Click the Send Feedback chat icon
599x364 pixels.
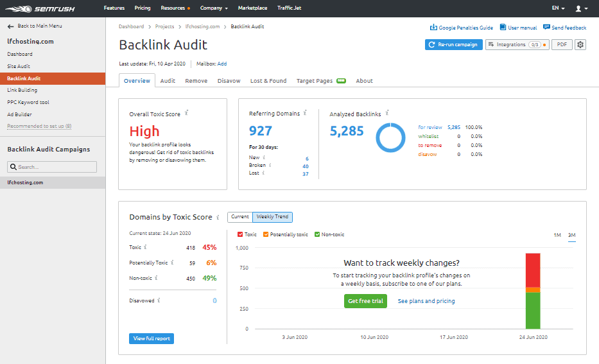[546, 27]
